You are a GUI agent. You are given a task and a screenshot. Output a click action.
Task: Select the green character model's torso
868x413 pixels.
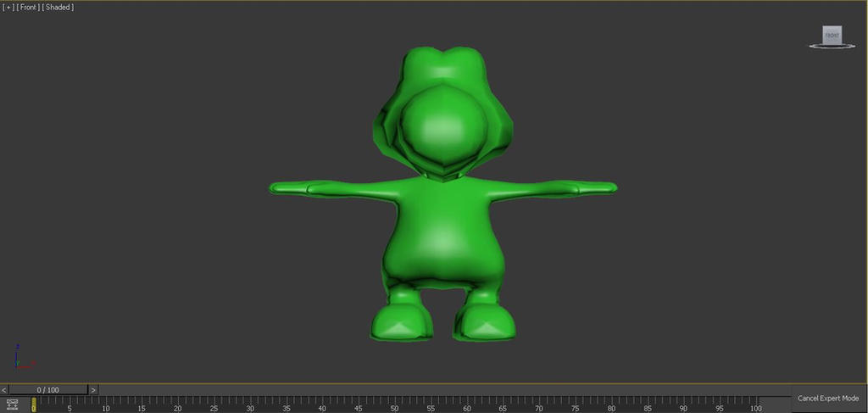tap(443, 232)
